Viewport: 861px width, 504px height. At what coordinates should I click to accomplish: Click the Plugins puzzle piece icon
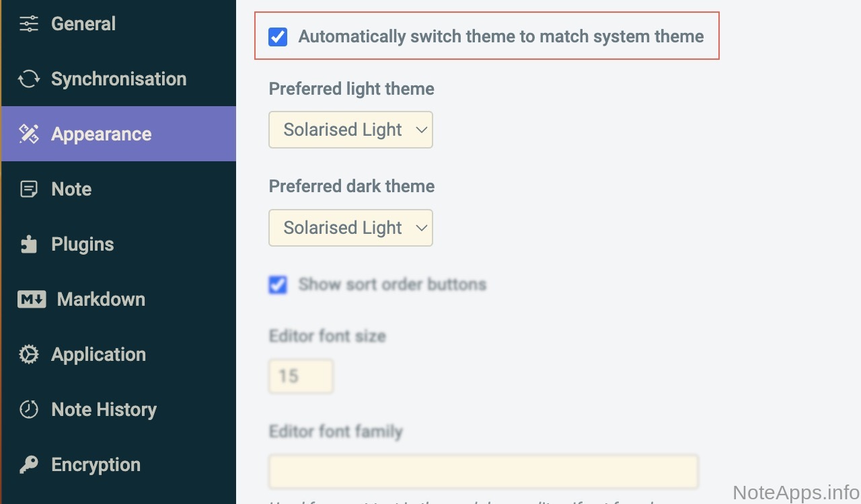point(29,245)
